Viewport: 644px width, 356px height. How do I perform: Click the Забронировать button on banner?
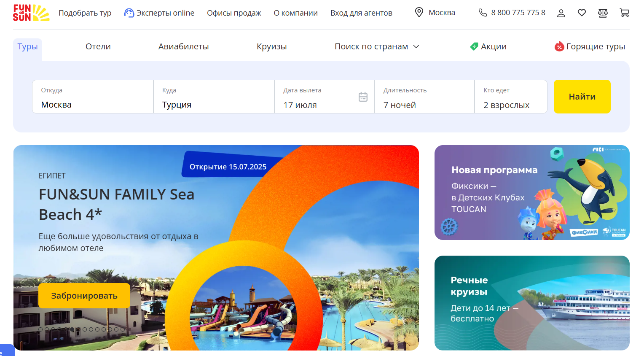pos(84,296)
